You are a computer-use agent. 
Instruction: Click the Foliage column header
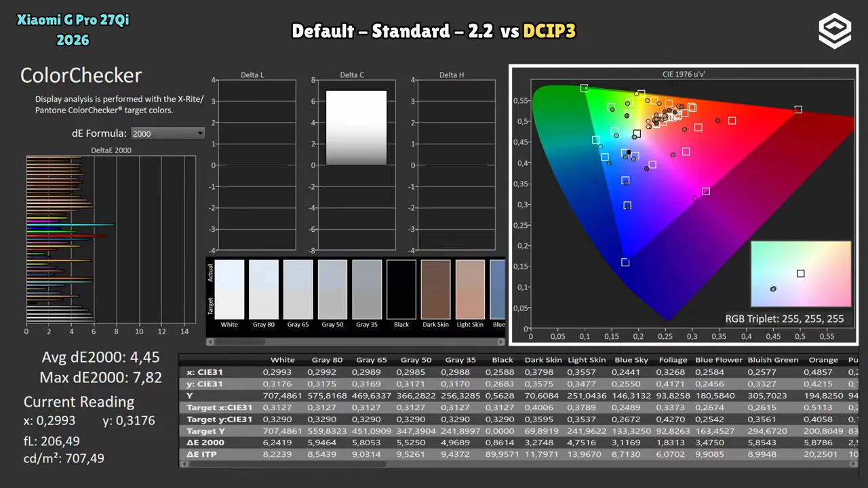(x=673, y=360)
